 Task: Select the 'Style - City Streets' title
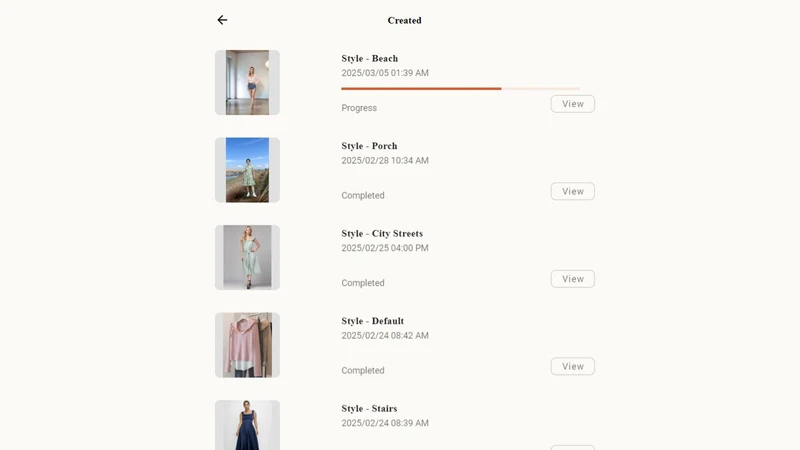click(x=382, y=234)
